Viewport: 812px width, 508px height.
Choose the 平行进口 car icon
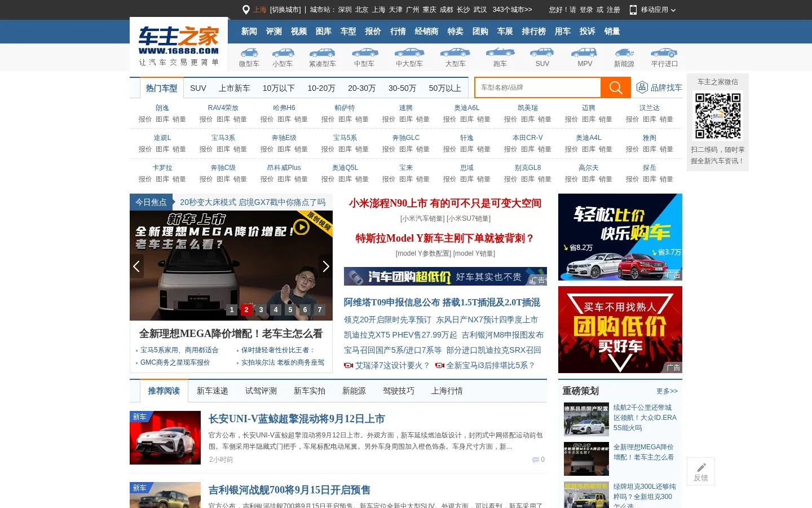point(664,52)
